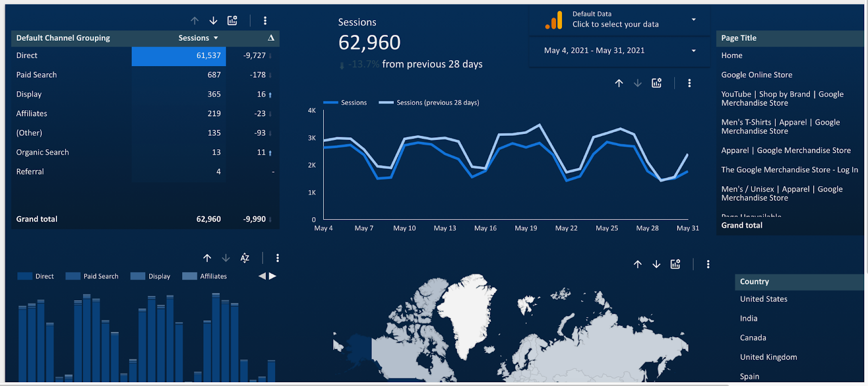Sort by the Sessions column header arrow
This screenshot has height=386, width=868.
[x=215, y=38]
